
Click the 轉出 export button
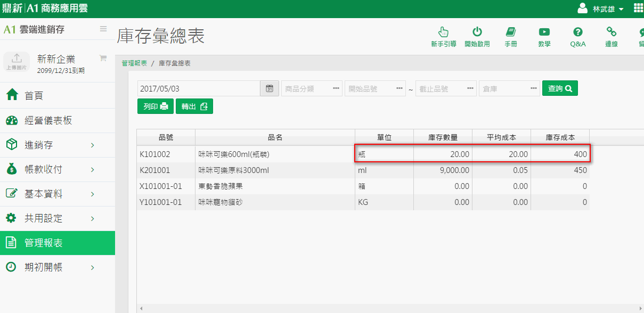194,106
